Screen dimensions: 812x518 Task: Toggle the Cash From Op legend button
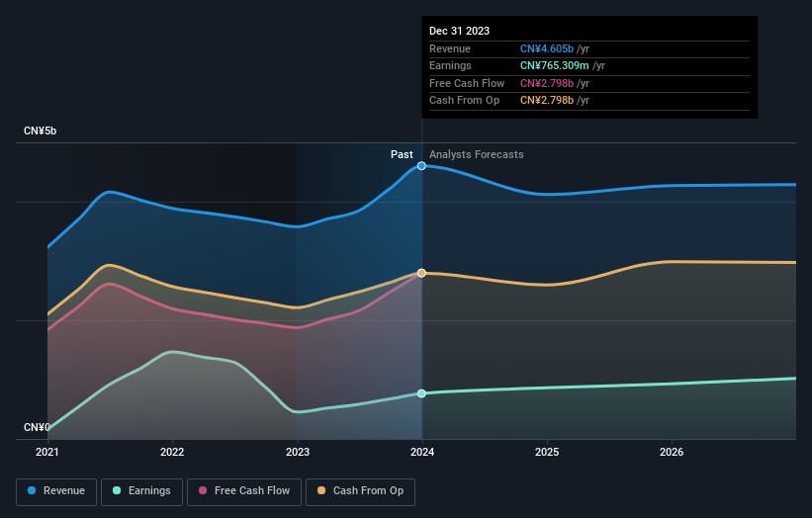pyautogui.click(x=360, y=491)
